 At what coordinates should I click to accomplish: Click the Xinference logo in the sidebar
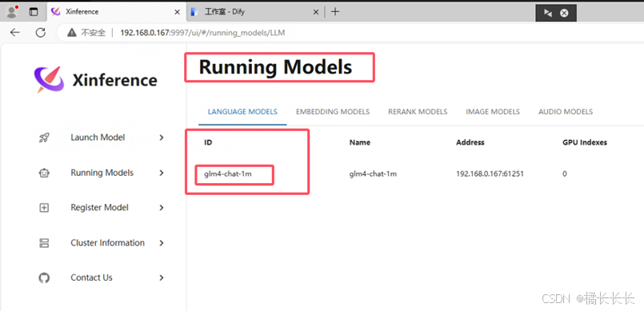point(49,79)
